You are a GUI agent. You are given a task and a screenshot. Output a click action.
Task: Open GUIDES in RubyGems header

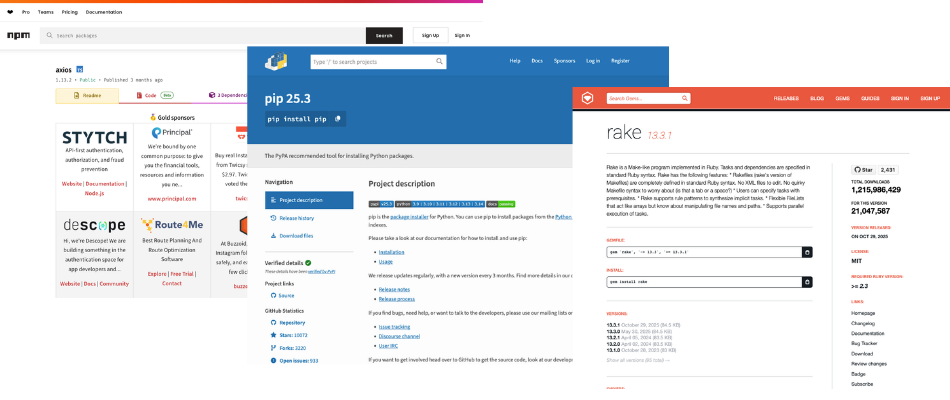pos(870,98)
